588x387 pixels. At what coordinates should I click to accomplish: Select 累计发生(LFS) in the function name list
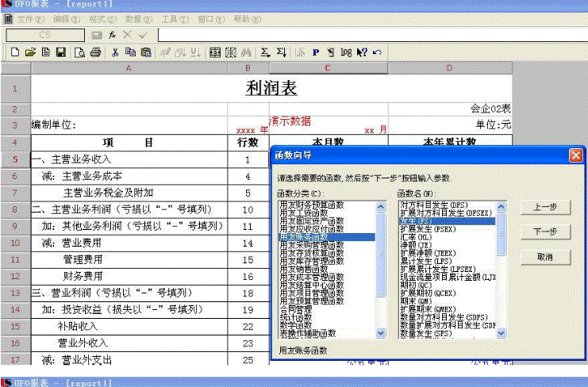point(429,260)
